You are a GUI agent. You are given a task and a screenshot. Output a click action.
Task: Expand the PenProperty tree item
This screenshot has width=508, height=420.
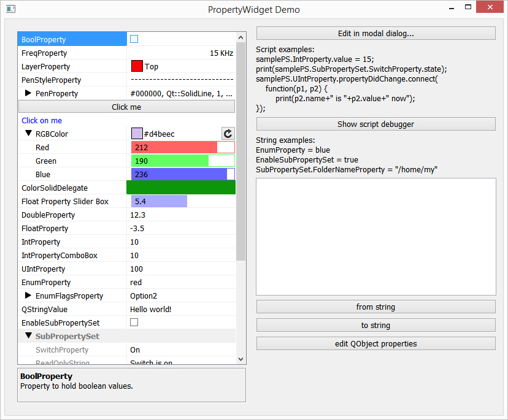(28, 93)
